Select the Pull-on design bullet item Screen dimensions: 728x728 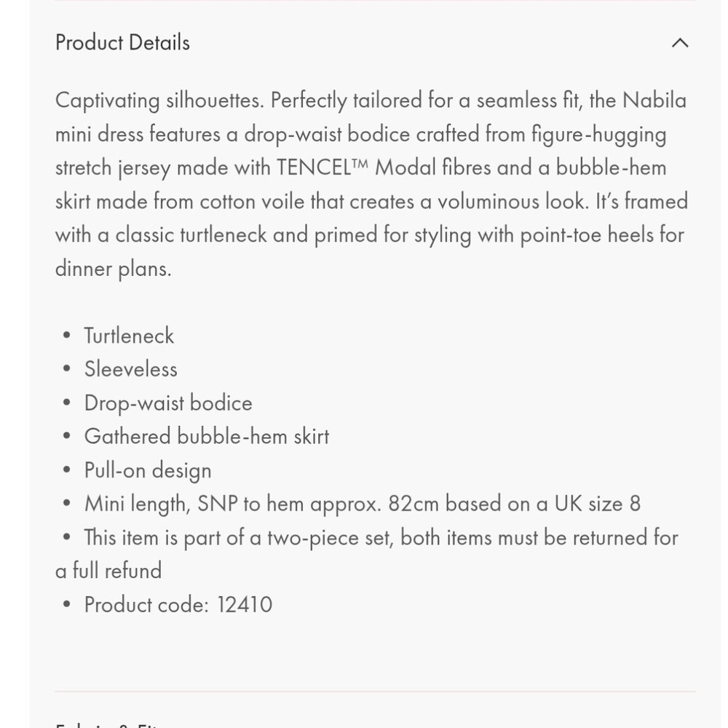[148, 471]
